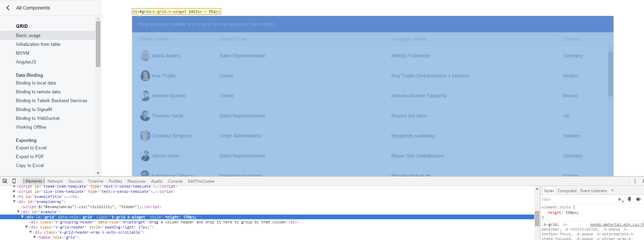Collapse the k-grid-header div node
This screenshot has width=644, height=240.
[26, 227]
